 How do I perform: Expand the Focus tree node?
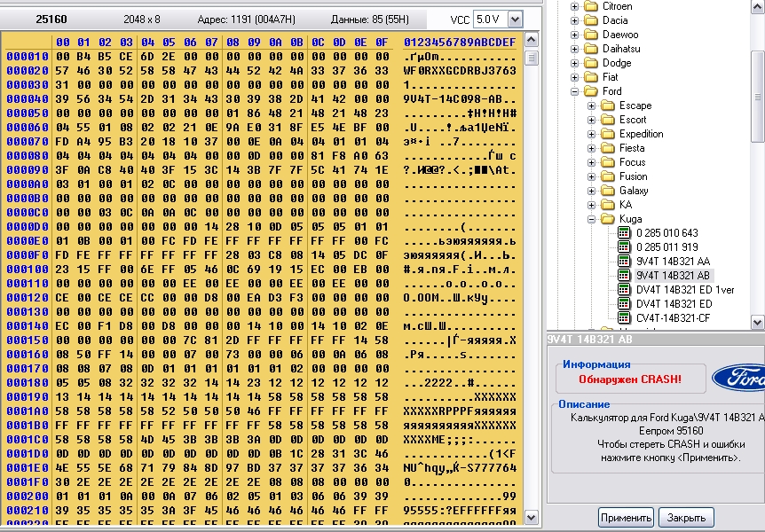[592, 162]
